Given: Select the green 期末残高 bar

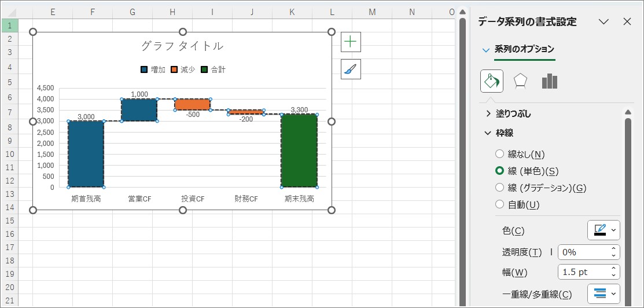Looking at the screenshot, I should [299, 151].
